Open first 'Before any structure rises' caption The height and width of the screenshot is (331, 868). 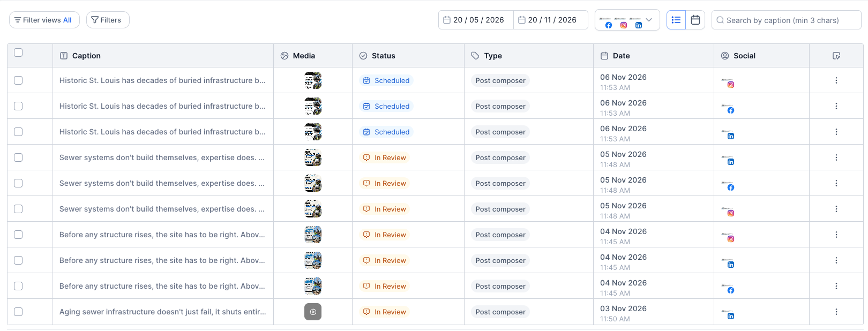[162, 235]
